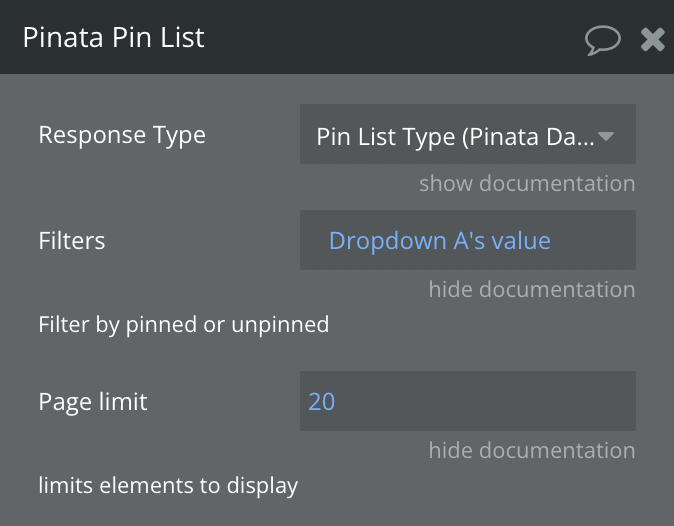Click the Response Type label

122,135
